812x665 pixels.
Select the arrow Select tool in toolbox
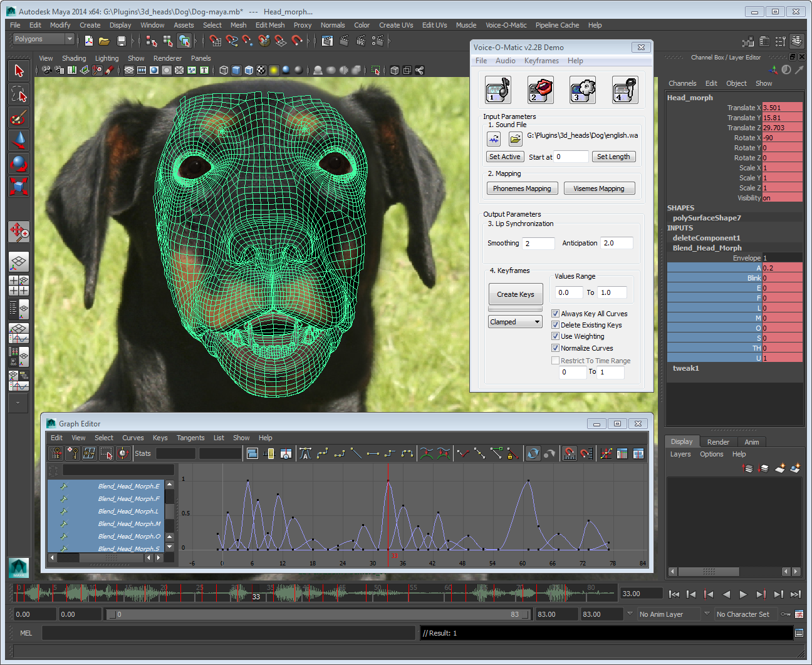(19, 71)
